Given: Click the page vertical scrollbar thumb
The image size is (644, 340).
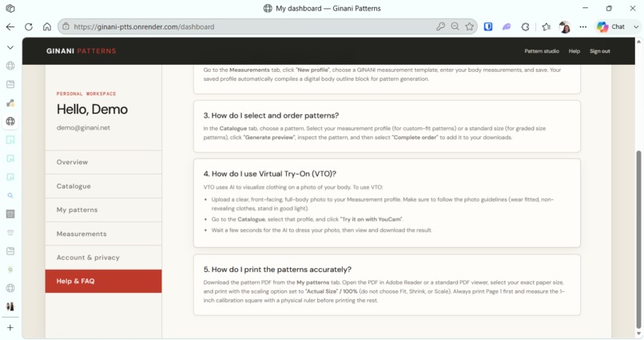Looking at the screenshot, I should [x=638, y=238].
